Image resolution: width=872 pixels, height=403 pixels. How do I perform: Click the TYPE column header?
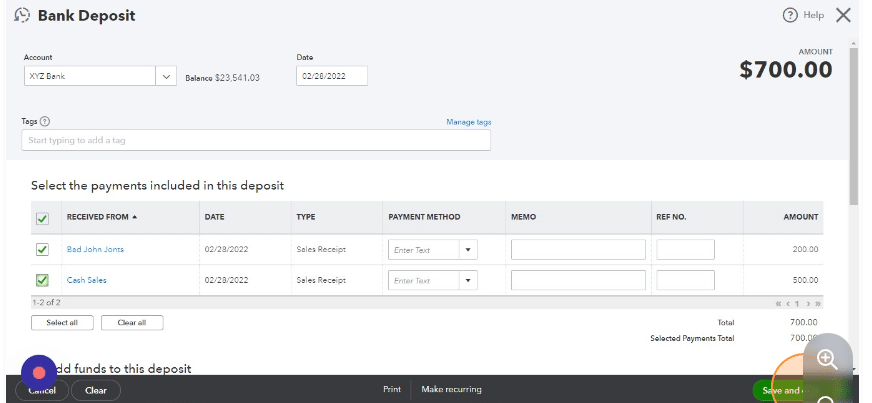pos(305,217)
